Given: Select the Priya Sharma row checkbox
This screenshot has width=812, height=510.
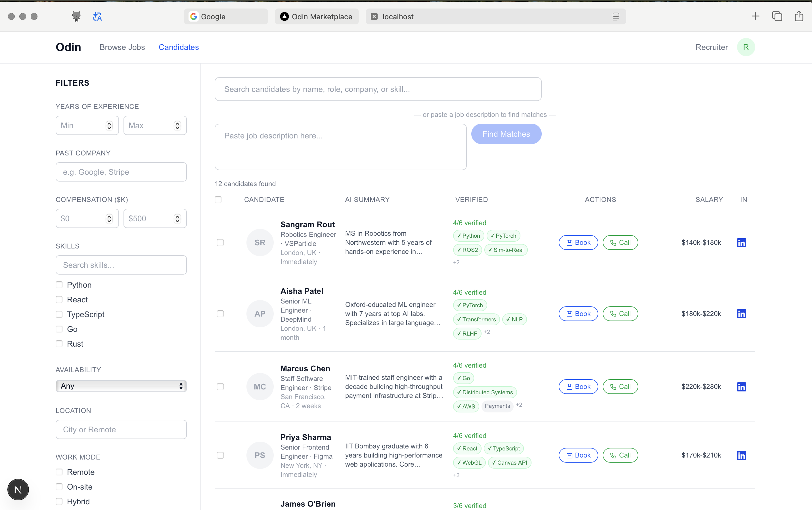Looking at the screenshot, I should click(x=220, y=456).
